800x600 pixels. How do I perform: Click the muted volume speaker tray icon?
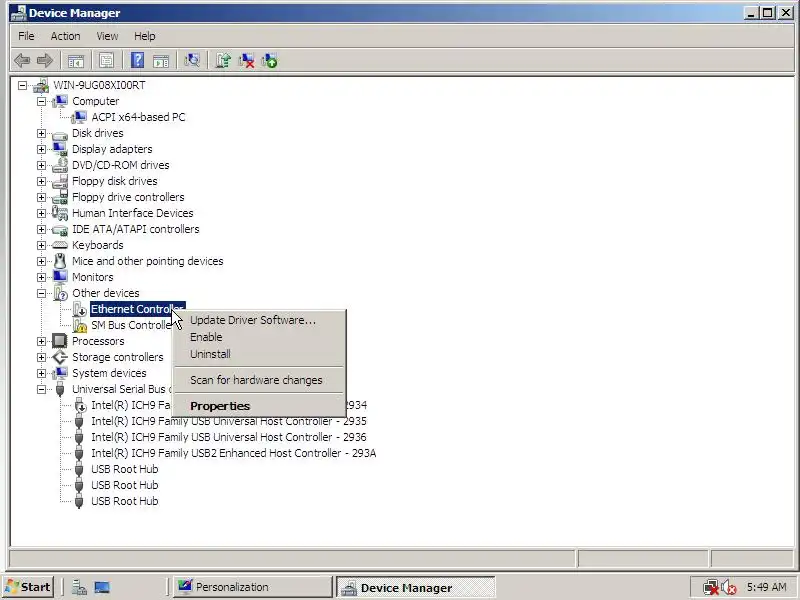729,588
